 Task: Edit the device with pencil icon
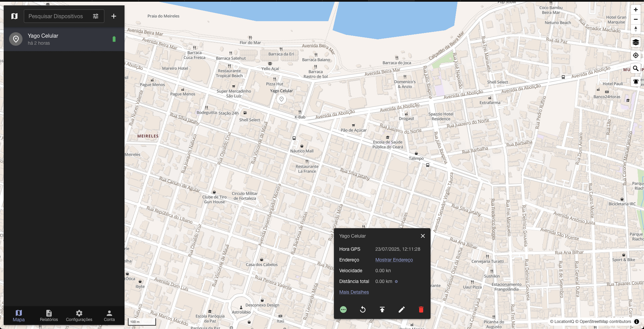(402, 310)
